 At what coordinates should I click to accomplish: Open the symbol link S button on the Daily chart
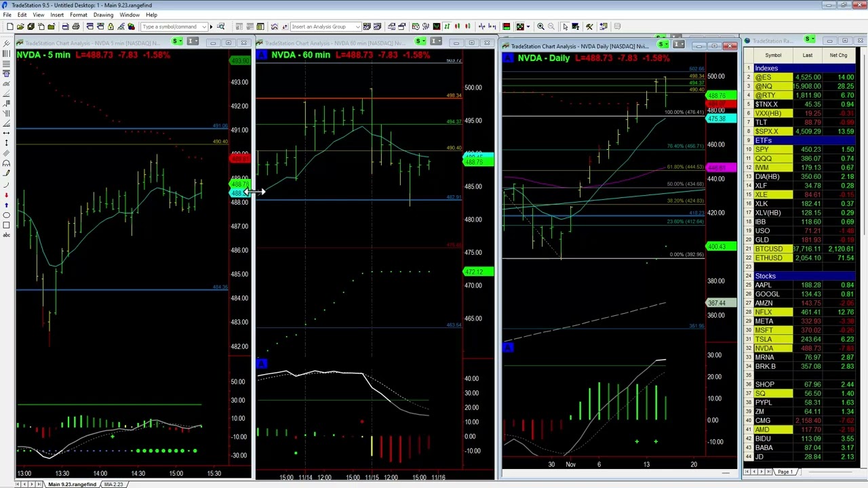click(x=663, y=45)
